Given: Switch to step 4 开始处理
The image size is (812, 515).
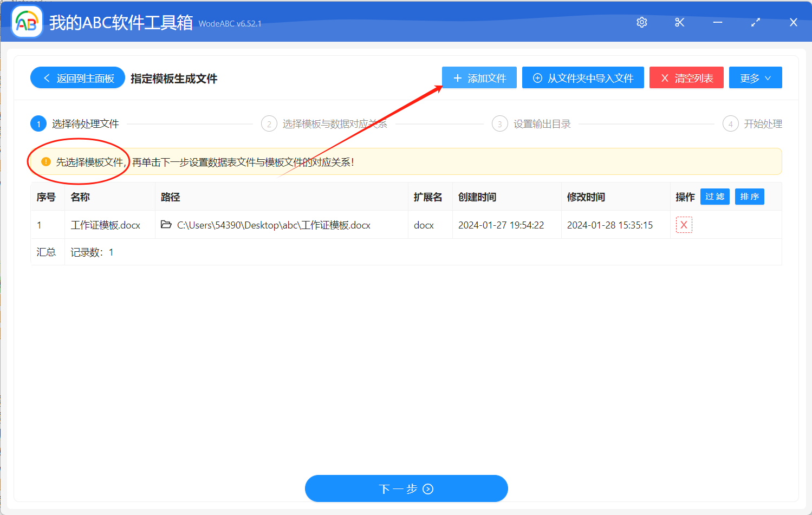Looking at the screenshot, I should tap(730, 123).
